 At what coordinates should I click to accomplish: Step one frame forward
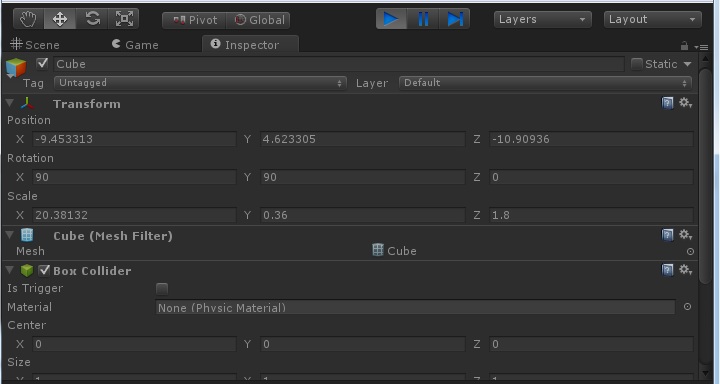point(455,19)
